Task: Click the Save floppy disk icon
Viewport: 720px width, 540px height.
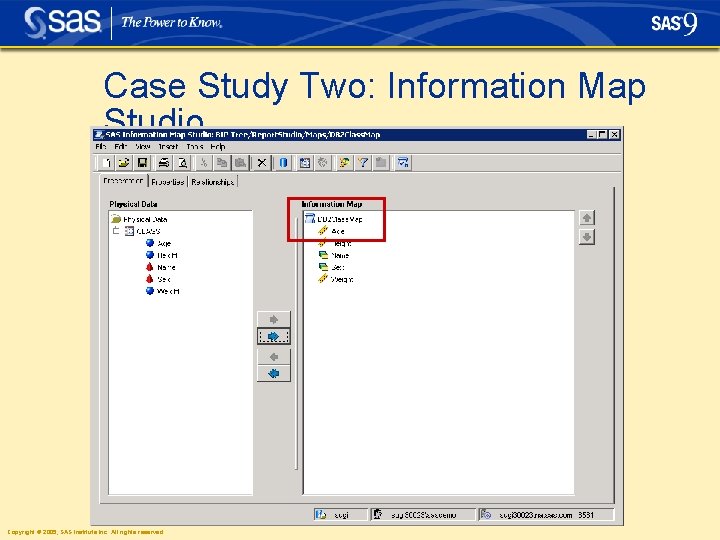Action: [142, 163]
